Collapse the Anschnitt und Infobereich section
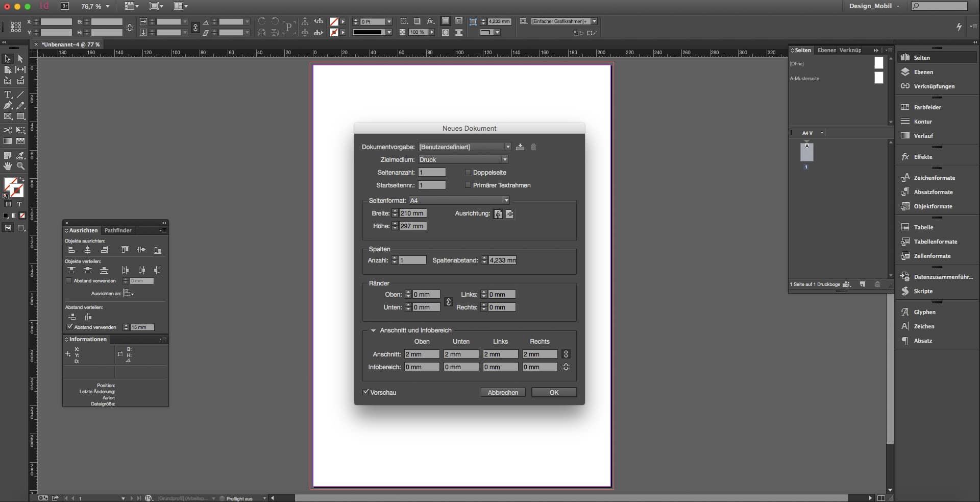Image resolution: width=980 pixels, height=502 pixels. [373, 330]
